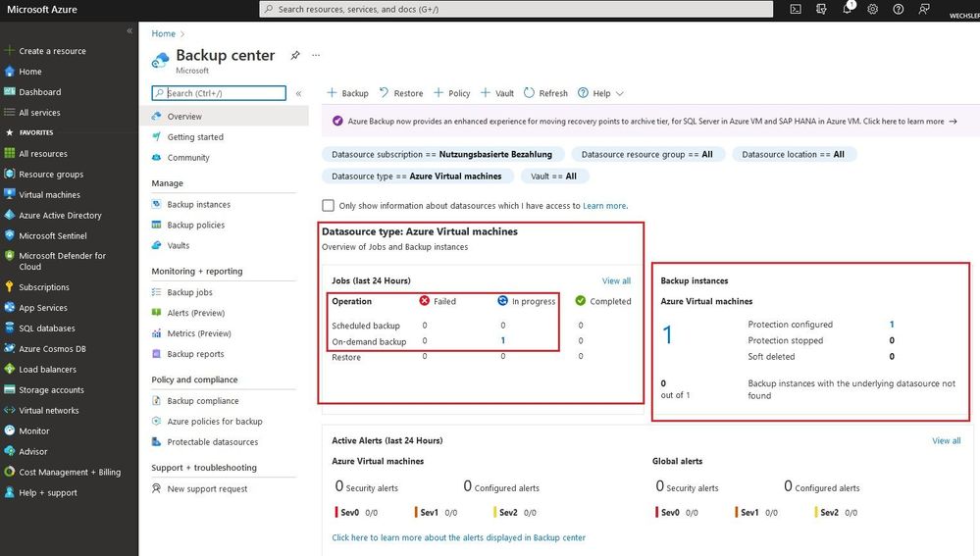Viewport: 980px width, 556px height.
Task: Click Learn more link beside checkbox
Action: 604,206
